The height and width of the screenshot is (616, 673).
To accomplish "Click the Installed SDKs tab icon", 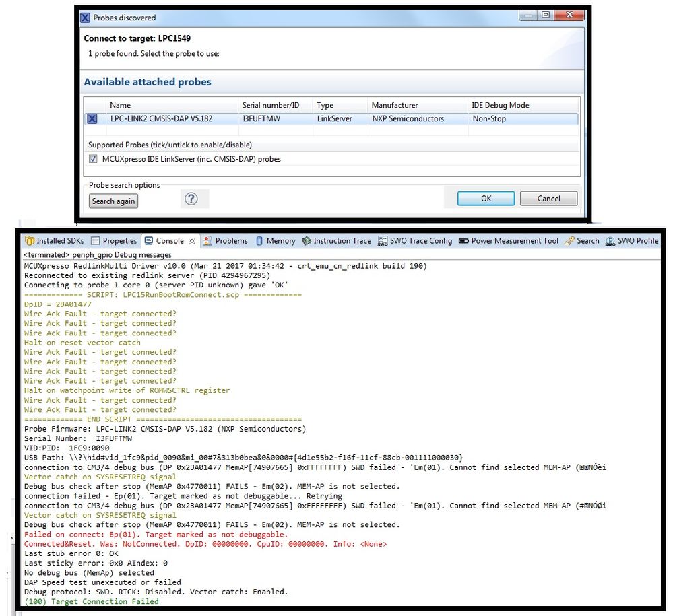I will click(x=30, y=240).
